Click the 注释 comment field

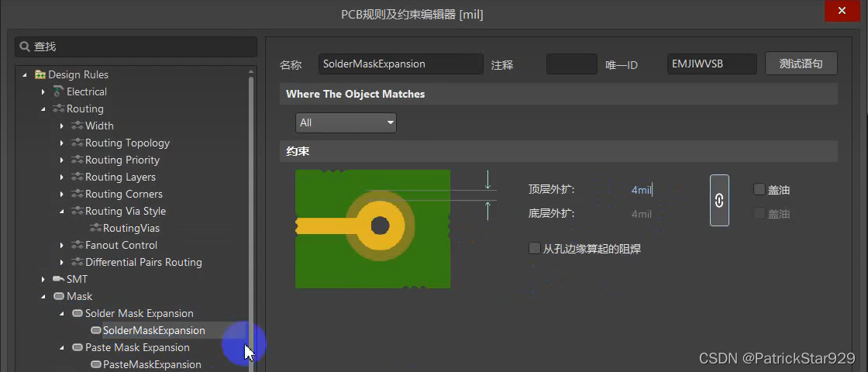point(572,64)
